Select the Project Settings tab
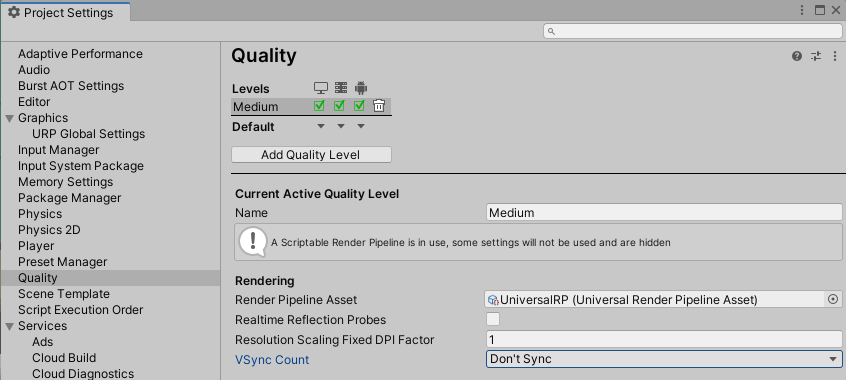 (x=65, y=12)
